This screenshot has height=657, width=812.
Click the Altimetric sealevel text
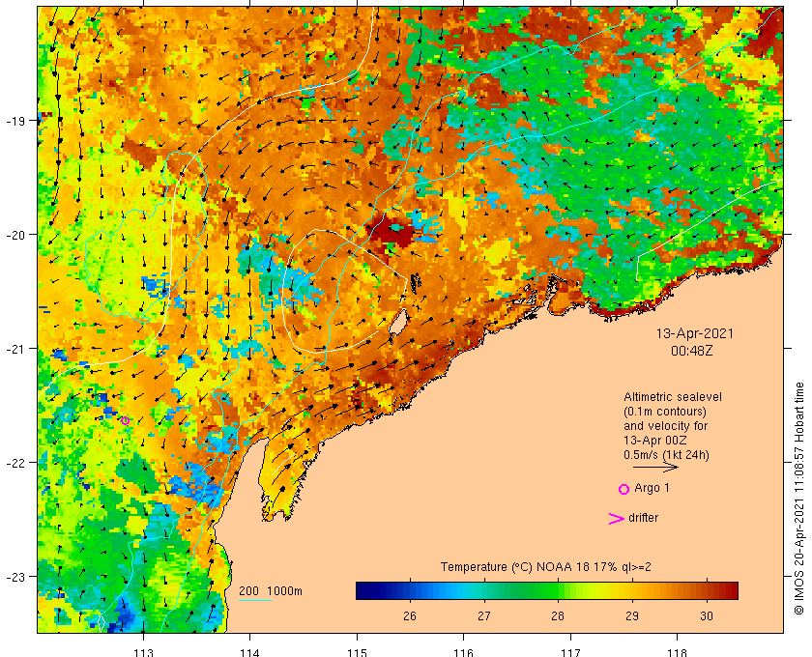[x=673, y=397]
